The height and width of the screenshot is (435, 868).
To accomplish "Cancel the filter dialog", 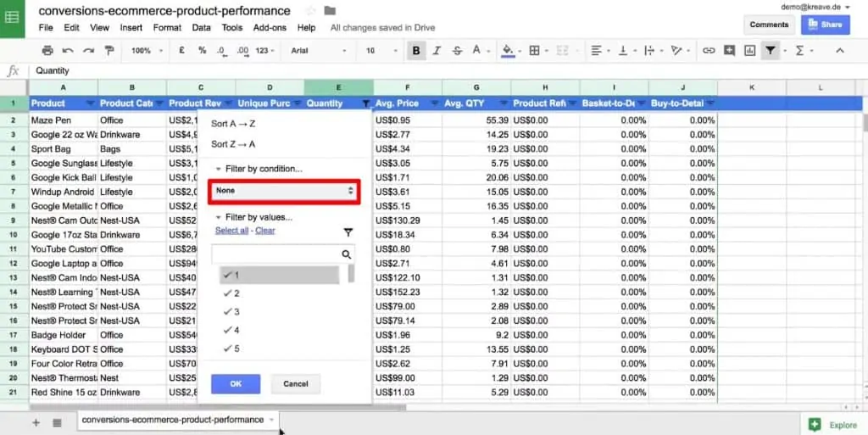I will (296, 384).
